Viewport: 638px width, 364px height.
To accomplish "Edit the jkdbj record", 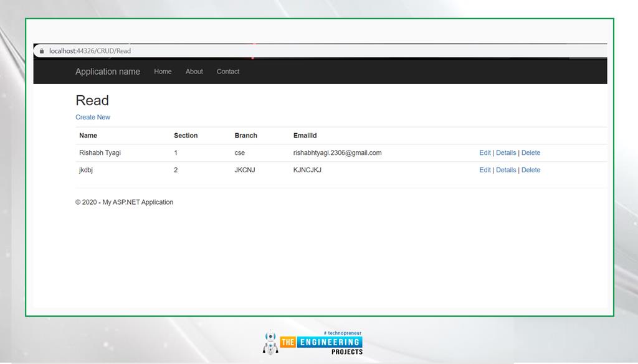I will [x=485, y=170].
